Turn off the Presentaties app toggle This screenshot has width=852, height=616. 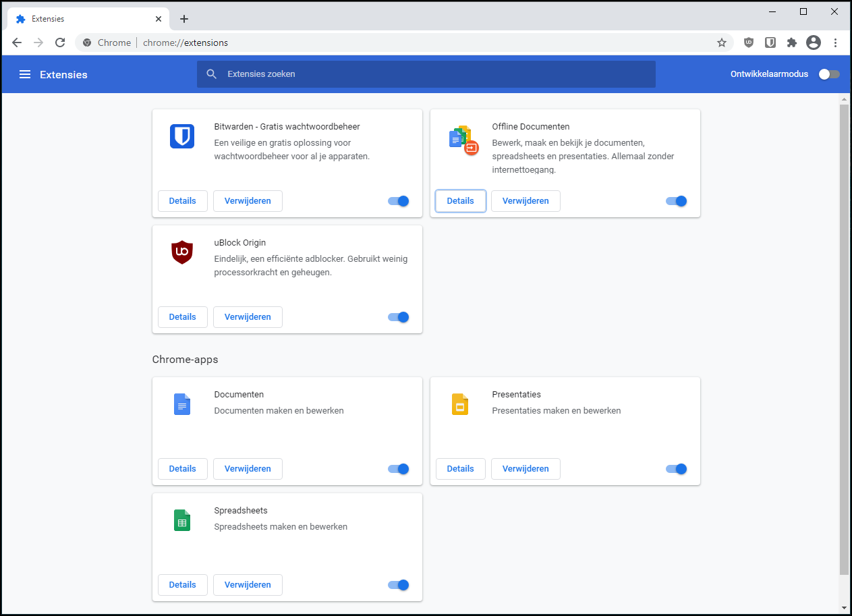point(677,469)
